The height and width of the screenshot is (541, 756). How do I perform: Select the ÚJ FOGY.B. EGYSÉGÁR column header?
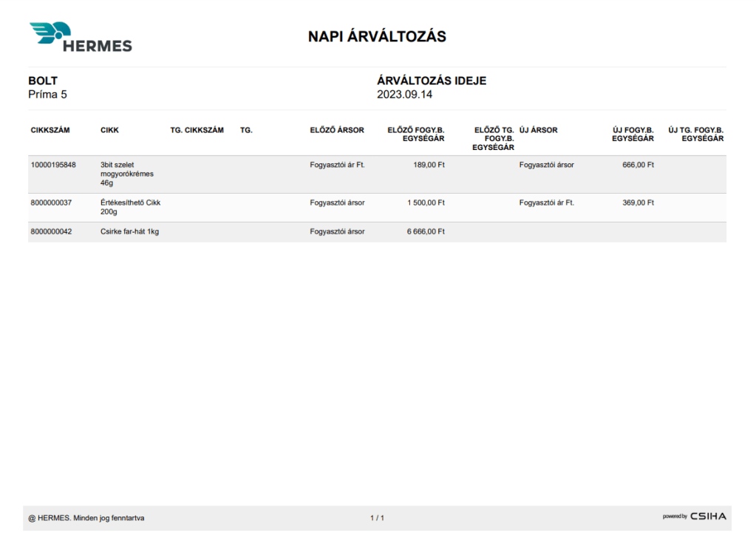(x=633, y=134)
